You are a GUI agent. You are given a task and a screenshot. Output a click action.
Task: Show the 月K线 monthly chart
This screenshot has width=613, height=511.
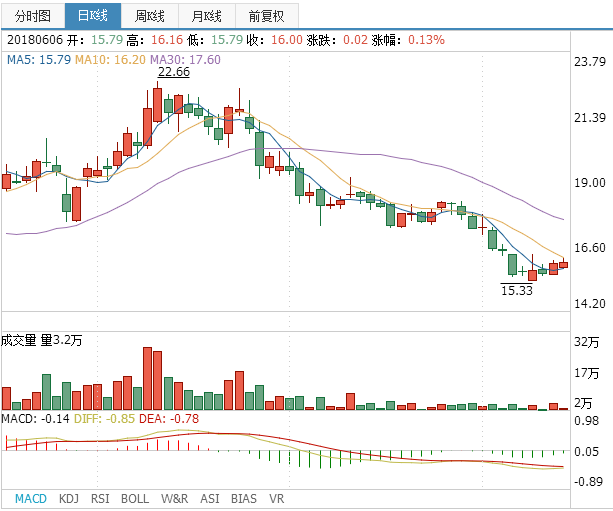pos(207,16)
